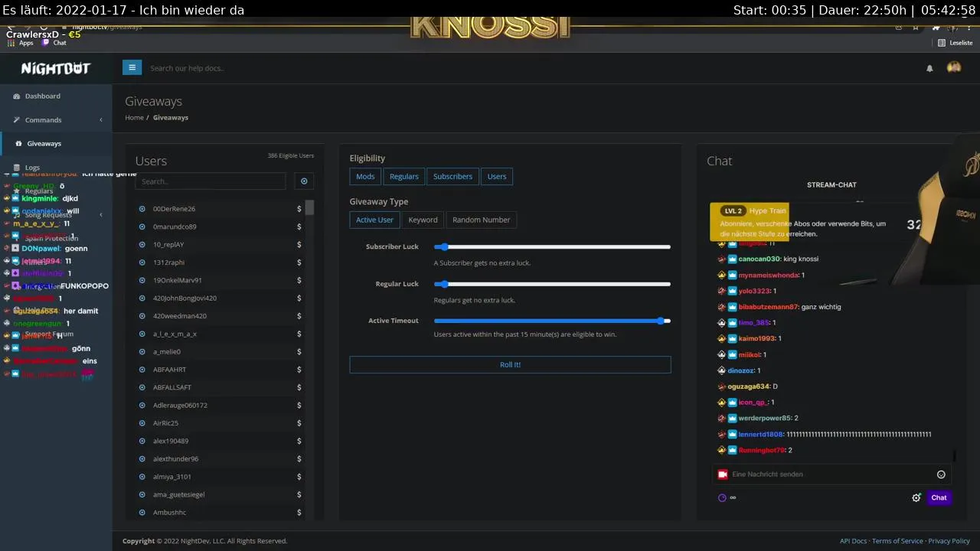This screenshot has width=980, height=551.
Task: Click the Users list scrollbar
Action: 309,208
